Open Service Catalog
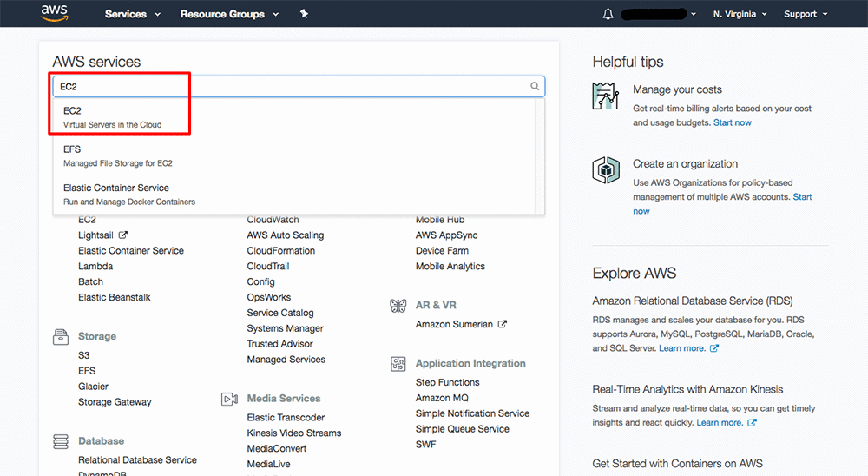 (280, 313)
